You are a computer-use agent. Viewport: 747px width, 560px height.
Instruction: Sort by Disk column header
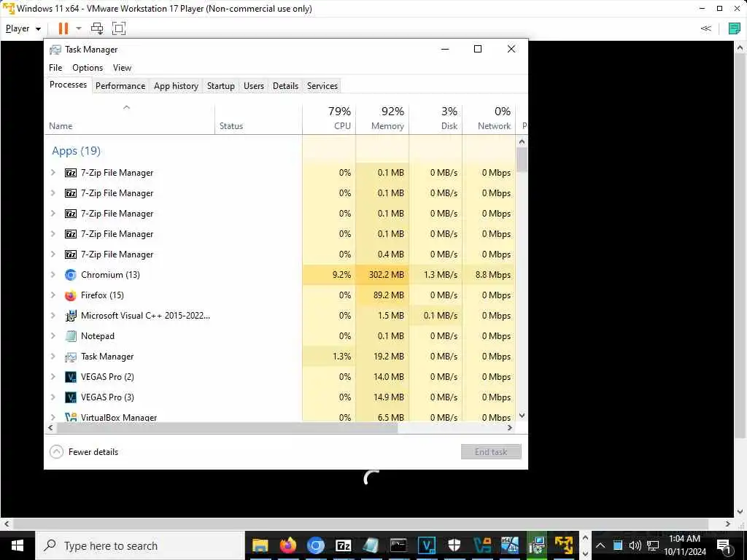click(436, 119)
